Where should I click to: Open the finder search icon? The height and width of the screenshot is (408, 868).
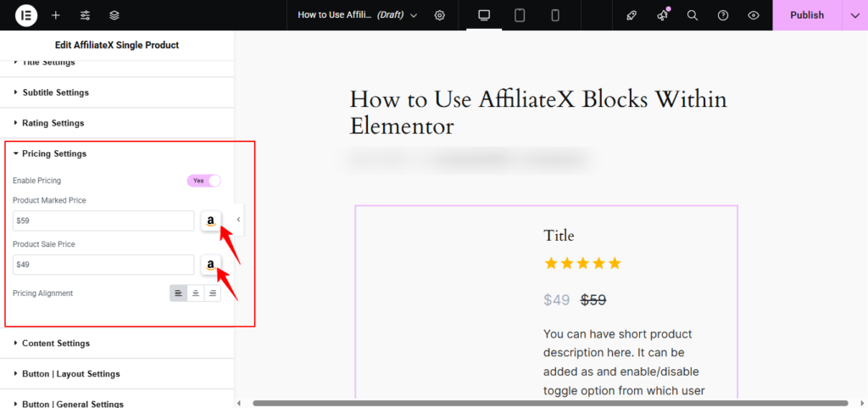[693, 15]
